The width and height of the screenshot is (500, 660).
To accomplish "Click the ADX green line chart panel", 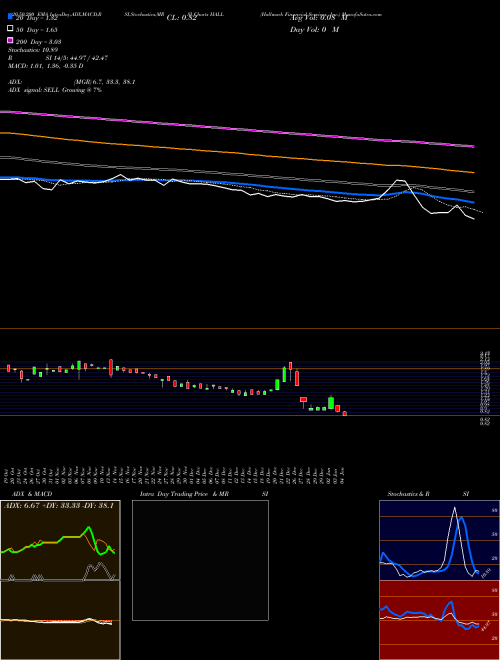I will click(60, 540).
